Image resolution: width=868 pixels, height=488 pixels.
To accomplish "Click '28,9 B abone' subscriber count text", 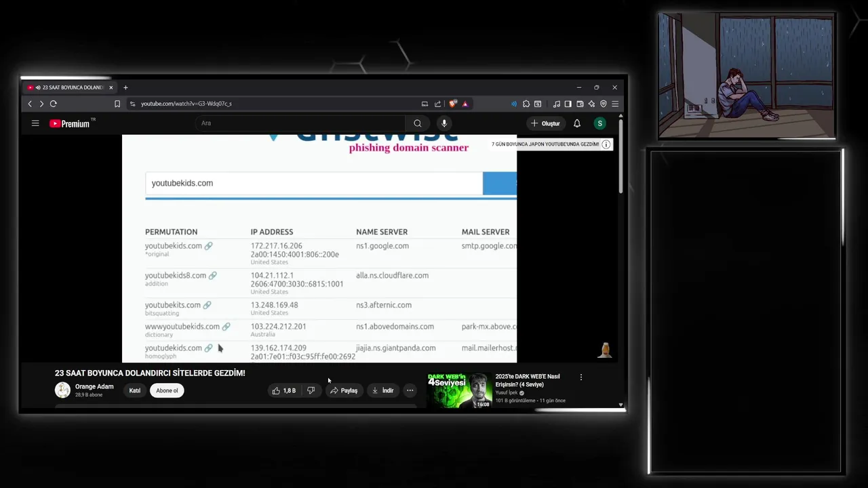I will (89, 394).
